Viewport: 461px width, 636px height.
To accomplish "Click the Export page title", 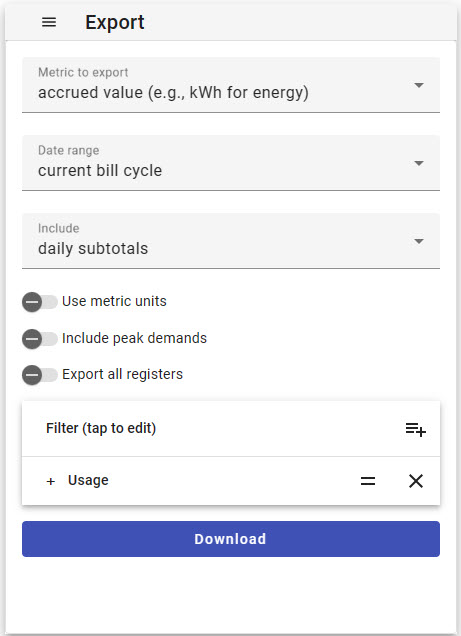I will [x=115, y=22].
